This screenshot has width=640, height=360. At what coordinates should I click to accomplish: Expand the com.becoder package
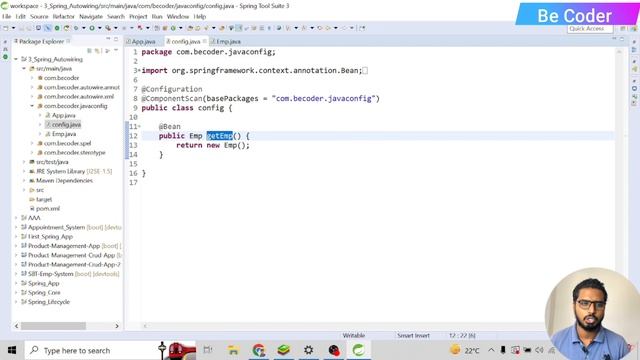[x=32, y=78]
